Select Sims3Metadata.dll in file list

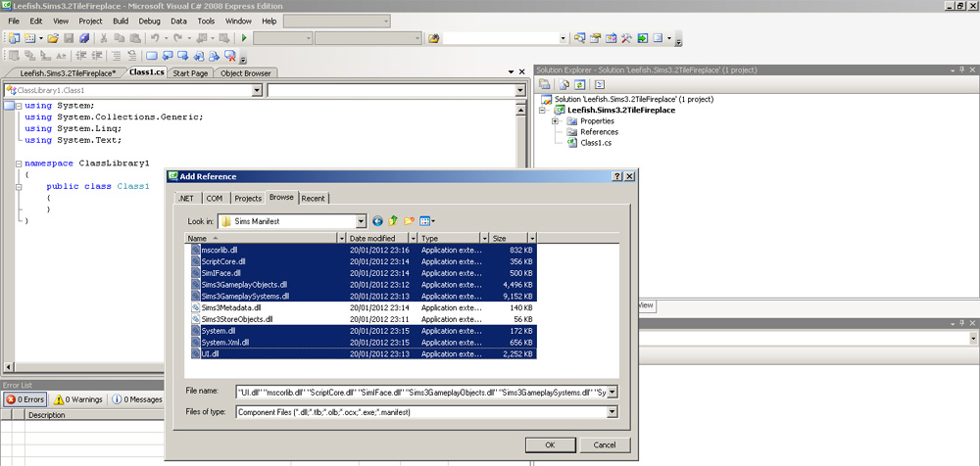point(231,307)
